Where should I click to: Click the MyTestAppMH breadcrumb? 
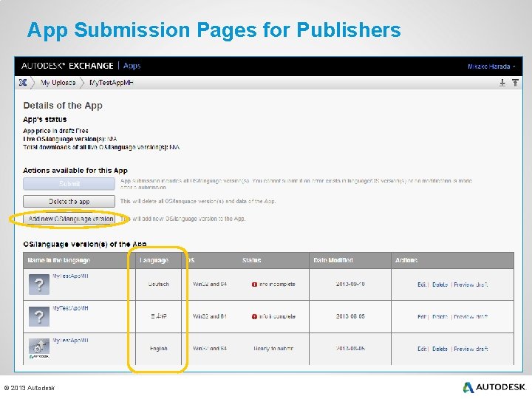(112, 83)
